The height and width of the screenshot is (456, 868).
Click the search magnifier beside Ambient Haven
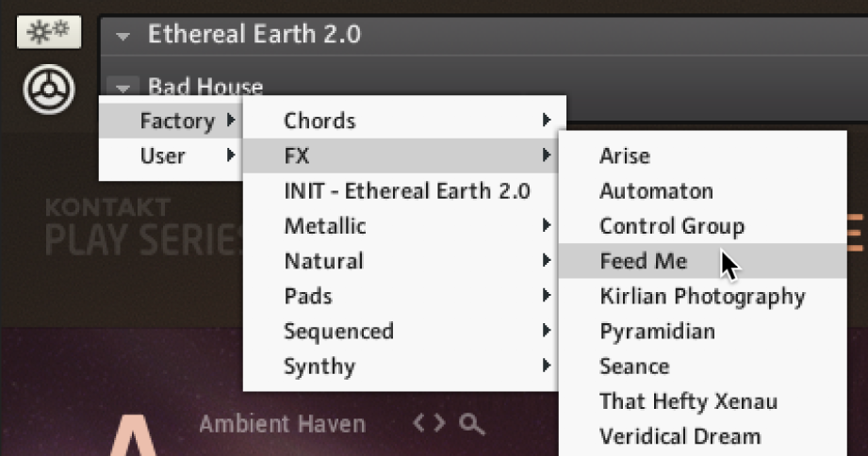472,425
